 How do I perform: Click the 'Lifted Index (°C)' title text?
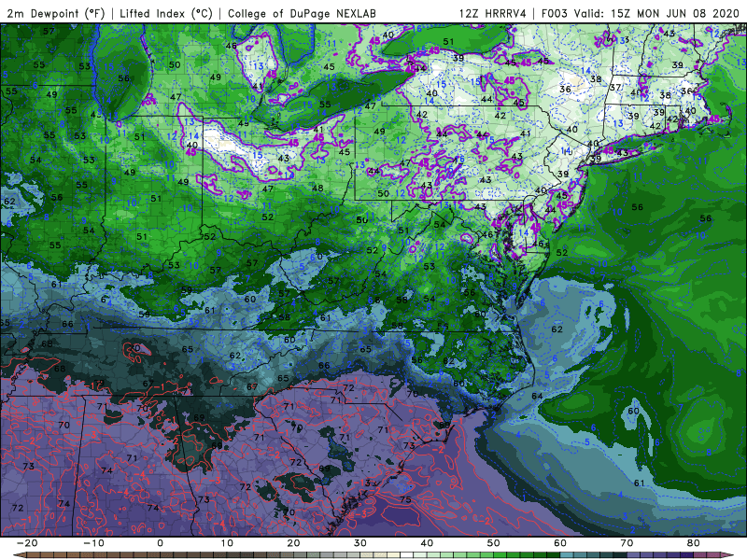point(166,13)
